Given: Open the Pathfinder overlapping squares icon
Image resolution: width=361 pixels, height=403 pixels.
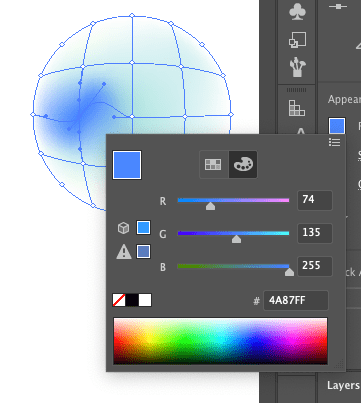Looking at the screenshot, I should click(x=297, y=40).
